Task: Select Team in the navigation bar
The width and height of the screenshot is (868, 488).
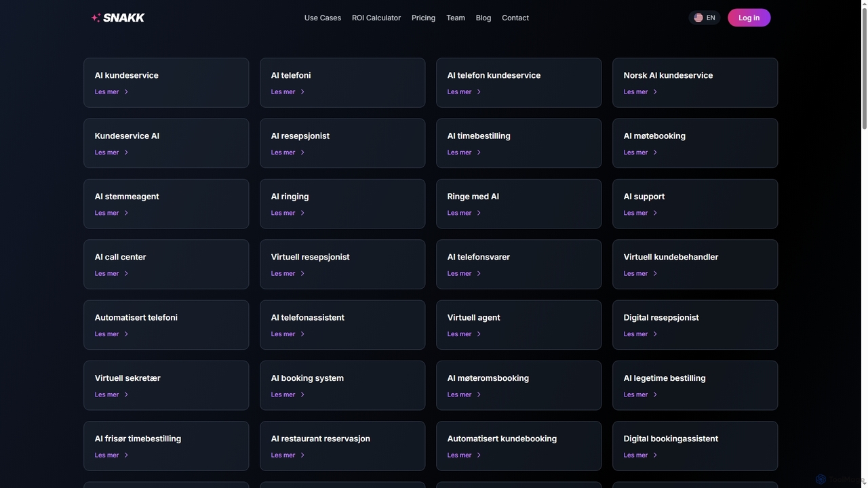Action: (x=456, y=18)
